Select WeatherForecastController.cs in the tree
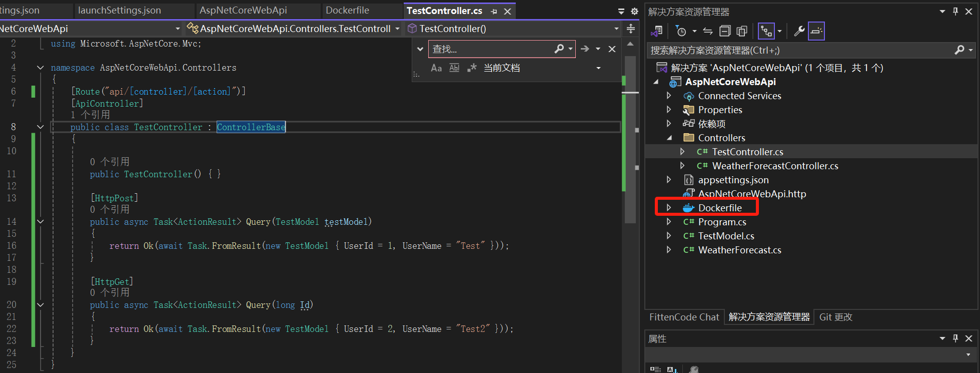This screenshot has height=373, width=980. [x=775, y=166]
